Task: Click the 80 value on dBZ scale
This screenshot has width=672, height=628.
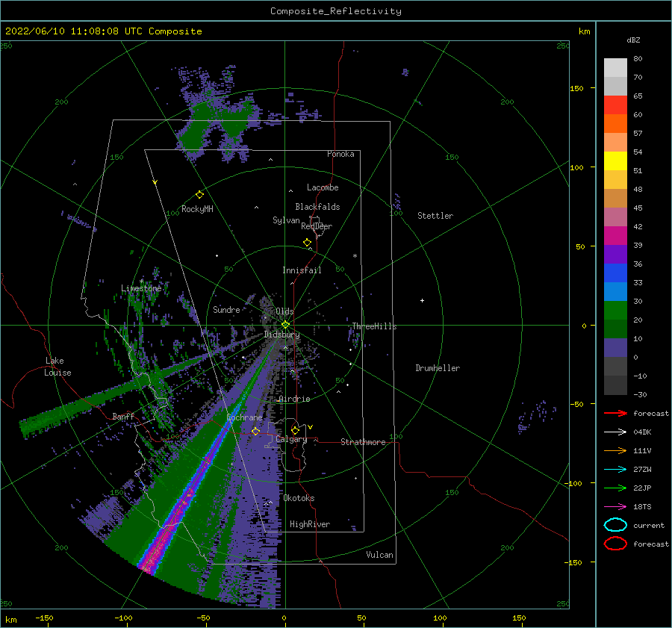Action: click(638, 59)
